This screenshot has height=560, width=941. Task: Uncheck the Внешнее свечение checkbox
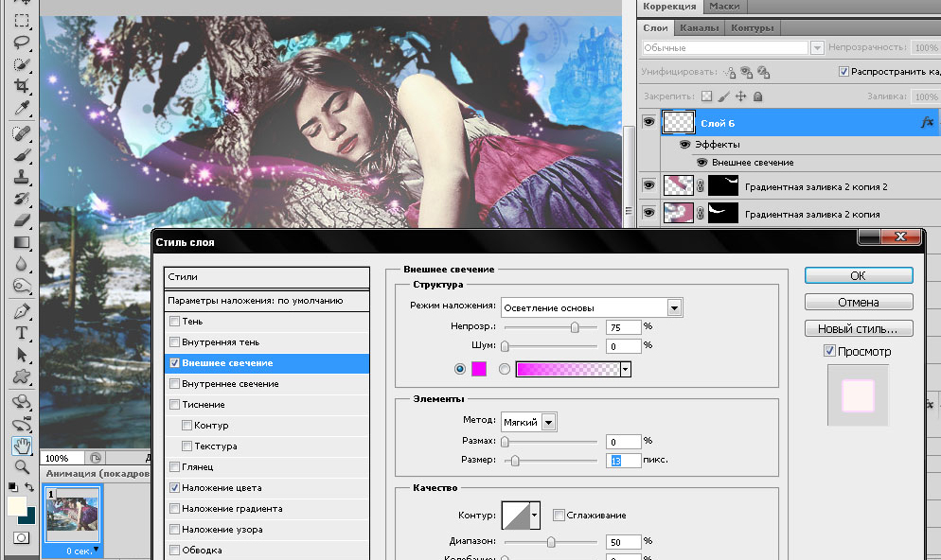click(174, 363)
